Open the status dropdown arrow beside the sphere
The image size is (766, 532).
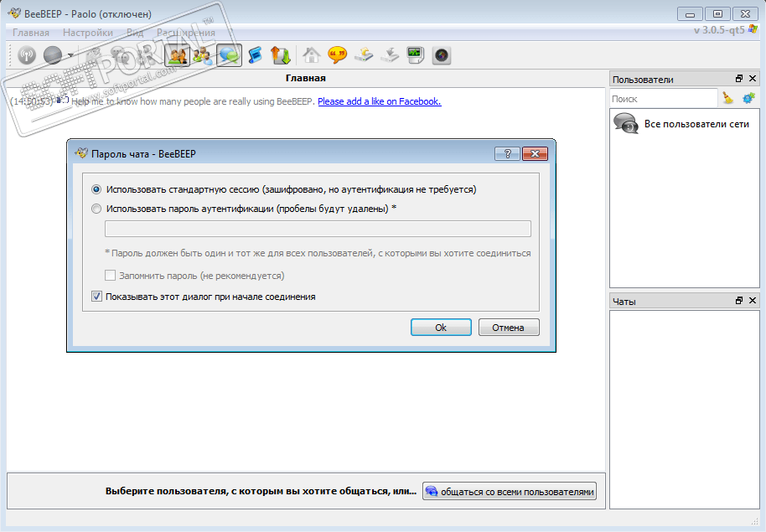(71, 55)
